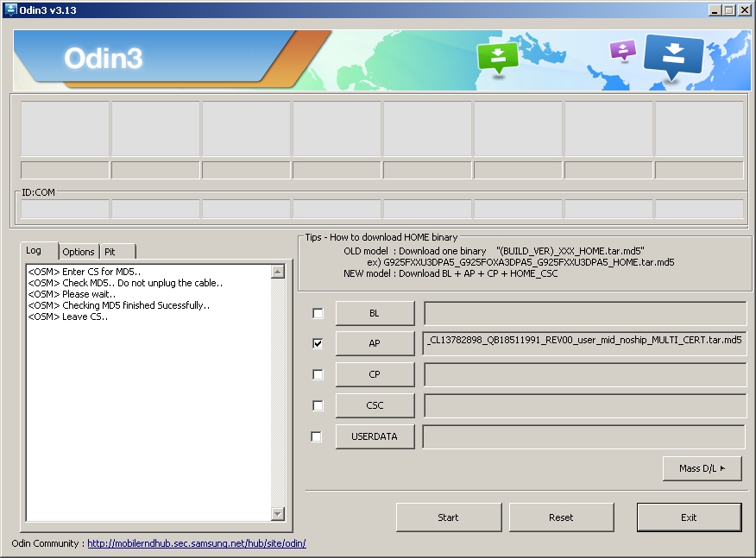Click the CP file path field
The image size is (756, 558).
pos(585,374)
